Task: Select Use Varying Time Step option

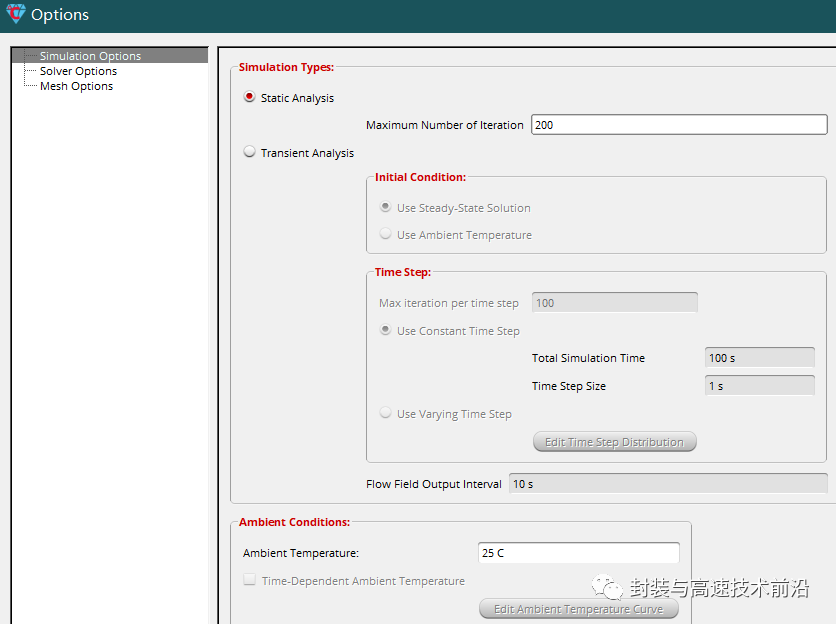Action: pyautogui.click(x=385, y=413)
